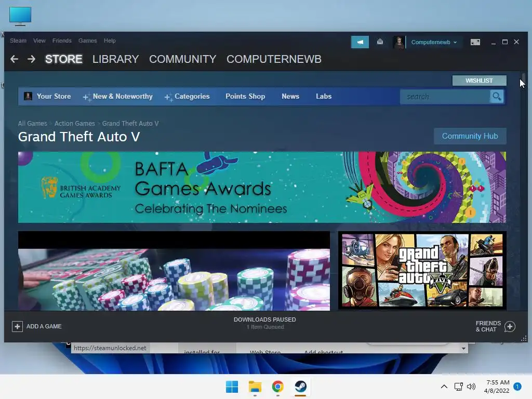
Task: Open File Explorer from taskbar
Action: coord(255,387)
